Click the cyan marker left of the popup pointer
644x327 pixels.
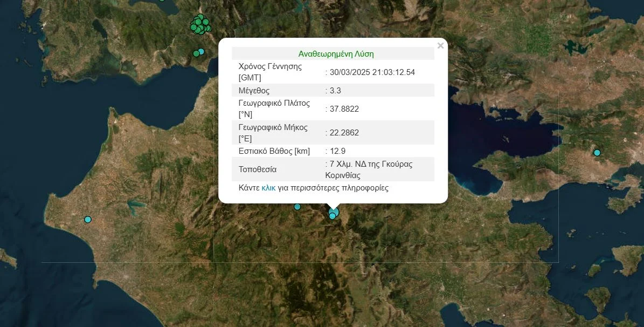297,207
